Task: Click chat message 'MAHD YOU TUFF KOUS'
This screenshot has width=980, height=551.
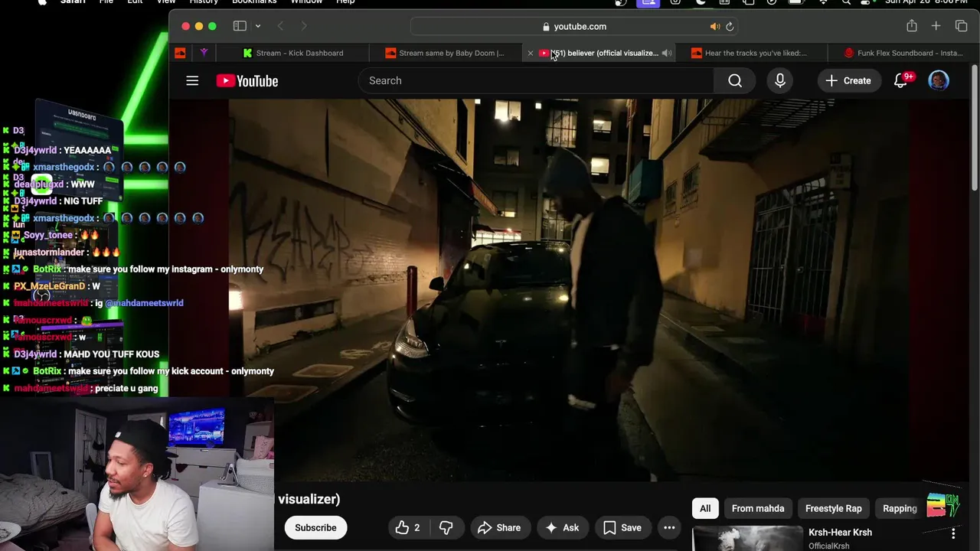Action: pos(111,354)
